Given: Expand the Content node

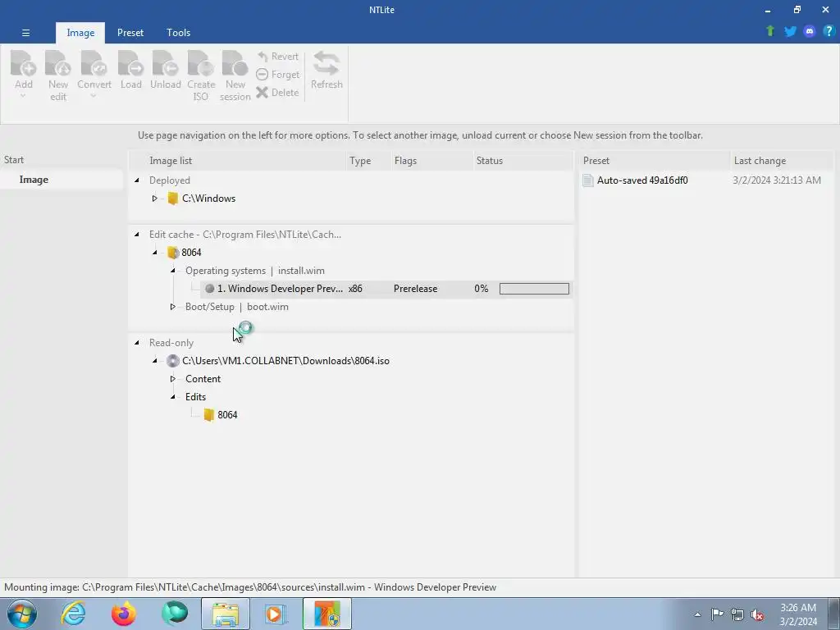Looking at the screenshot, I should [172, 379].
